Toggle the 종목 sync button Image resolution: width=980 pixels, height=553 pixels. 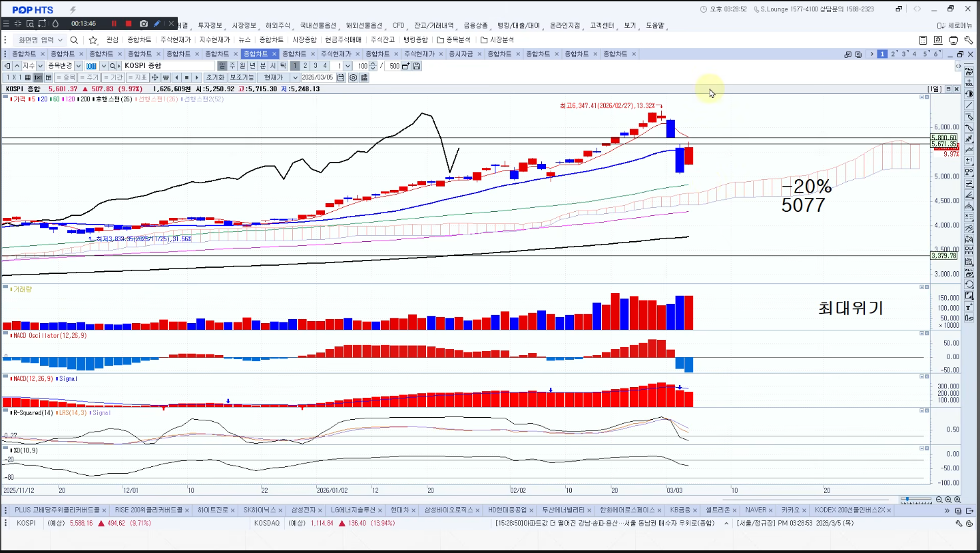point(67,78)
